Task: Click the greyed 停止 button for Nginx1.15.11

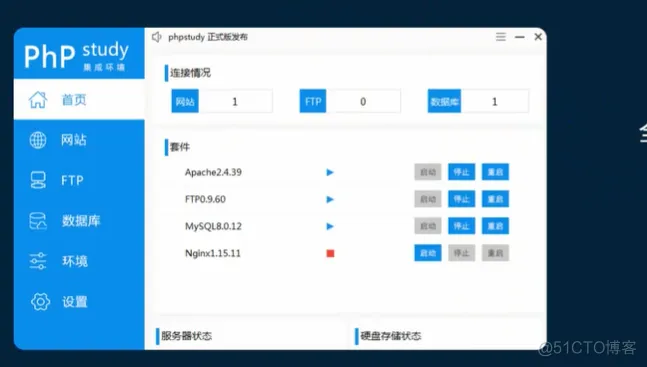Action: coord(462,253)
